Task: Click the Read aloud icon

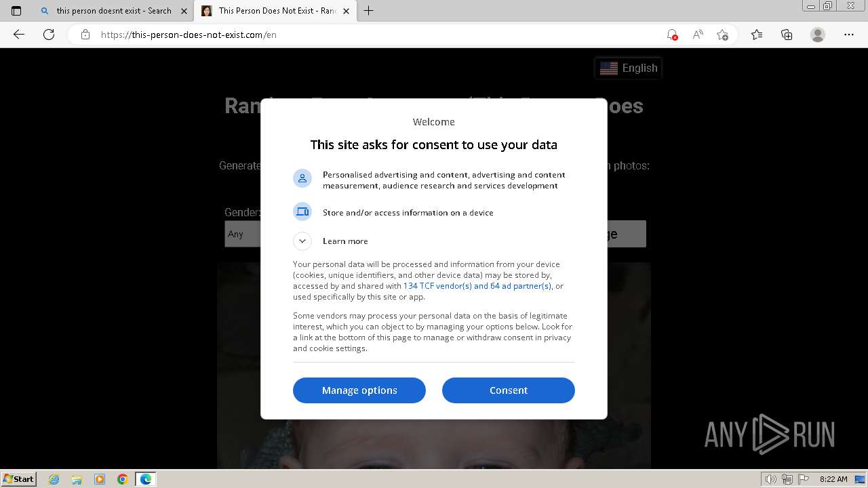Action: [x=697, y=35]
